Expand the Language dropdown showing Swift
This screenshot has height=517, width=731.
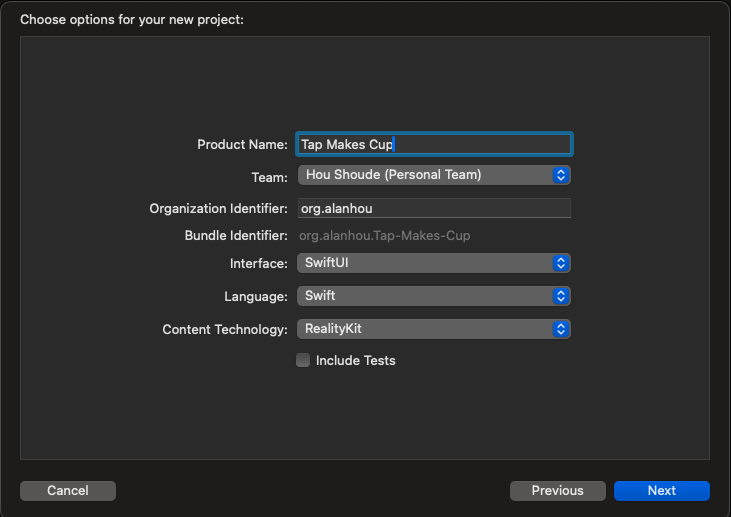(425, 296)
